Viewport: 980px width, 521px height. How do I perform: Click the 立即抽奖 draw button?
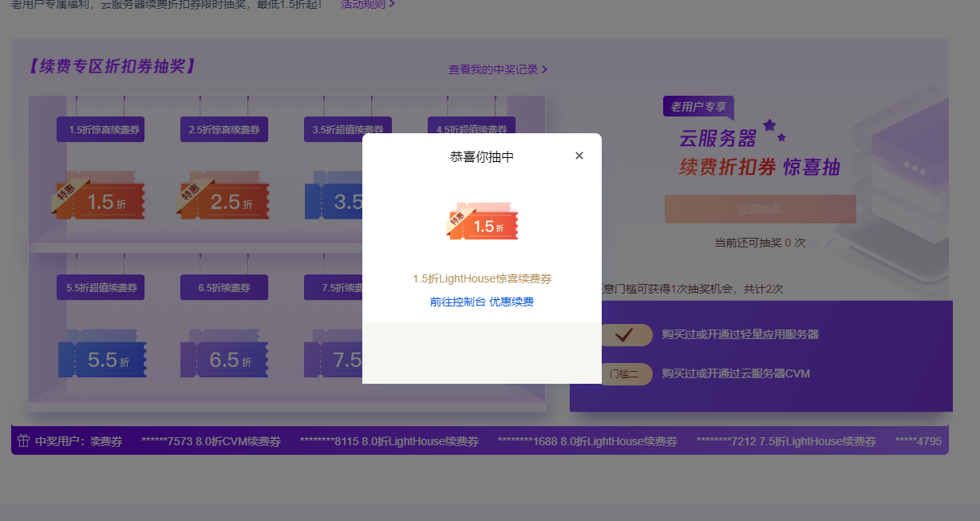tap(760, 209)
